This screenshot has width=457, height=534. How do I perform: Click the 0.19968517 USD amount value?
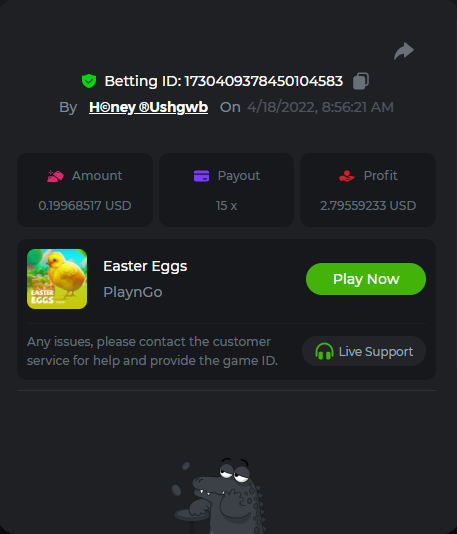click(x=85, y=206)
